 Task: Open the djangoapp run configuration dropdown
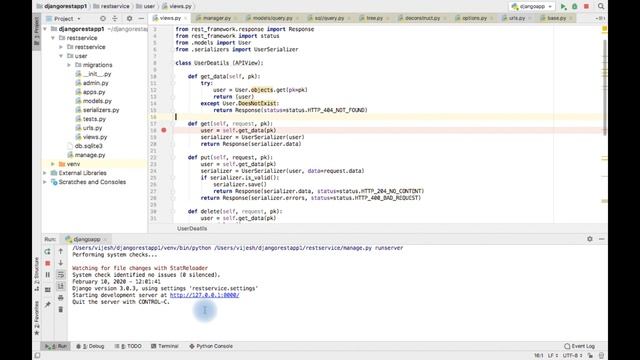(532, 7)
